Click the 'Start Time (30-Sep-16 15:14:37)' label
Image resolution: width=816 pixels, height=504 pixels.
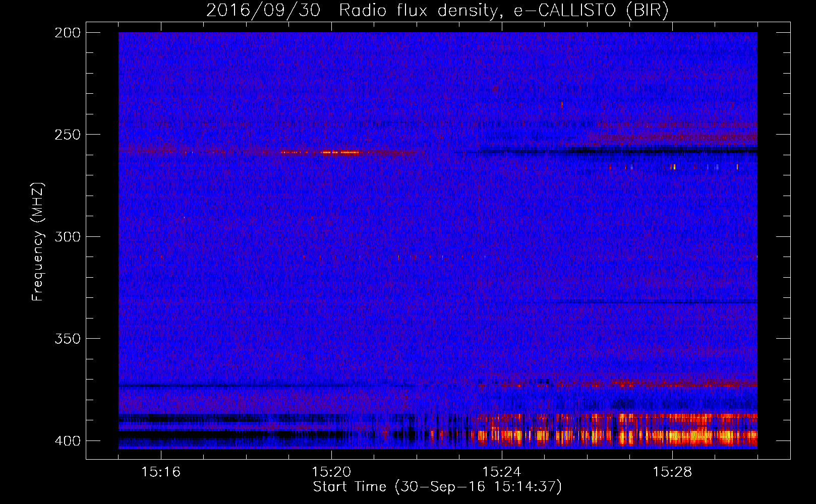pos(437,487)
